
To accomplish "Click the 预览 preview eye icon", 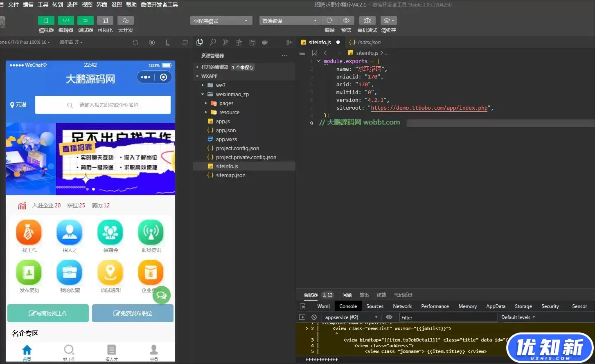I will point(346,20).
